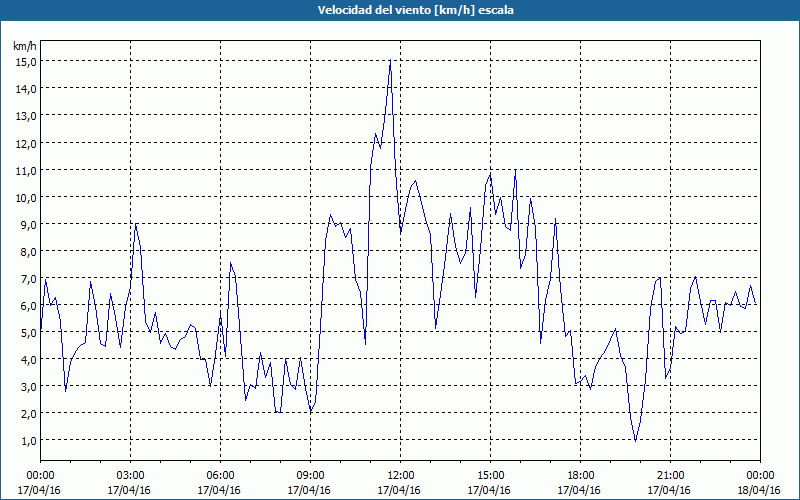The image size is (800, 500).
Task: Click the 15:00 time axis label
Action: pyautogui.click(x=490, y=476)
